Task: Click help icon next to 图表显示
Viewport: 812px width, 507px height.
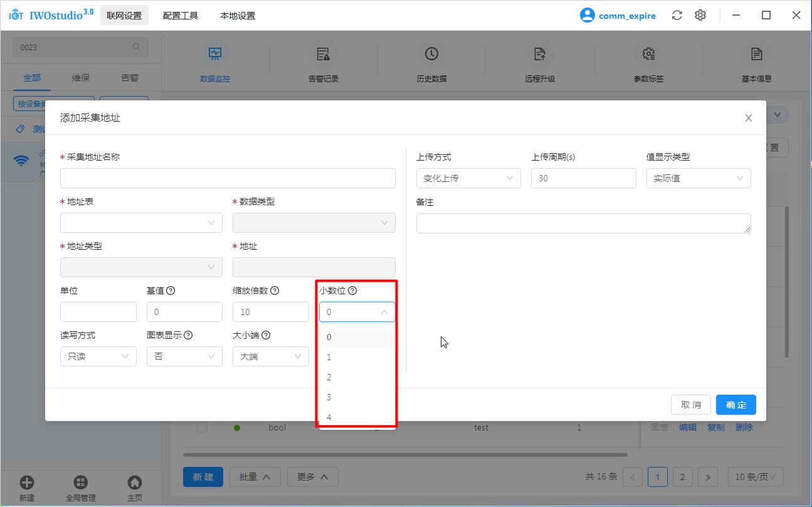Action: click(188, 335)
